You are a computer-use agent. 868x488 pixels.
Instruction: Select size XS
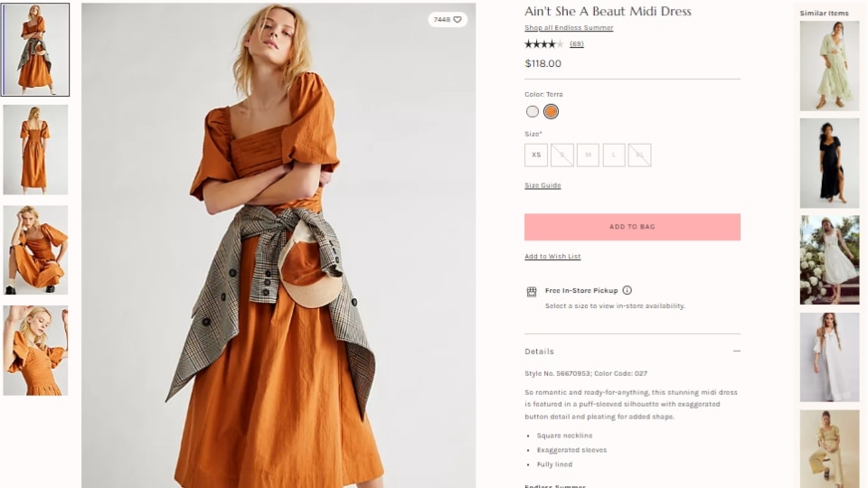536,155
